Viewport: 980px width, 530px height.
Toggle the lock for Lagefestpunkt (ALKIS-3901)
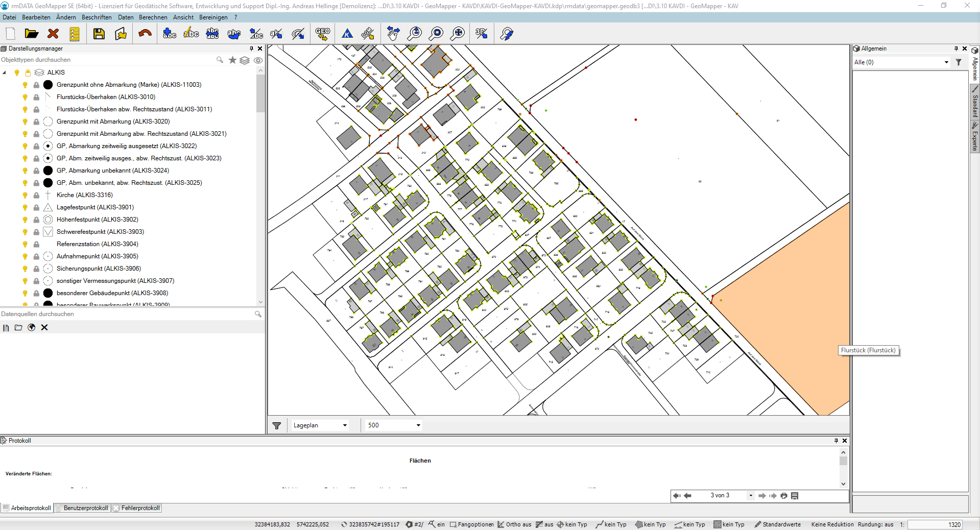tap(36, 207)
